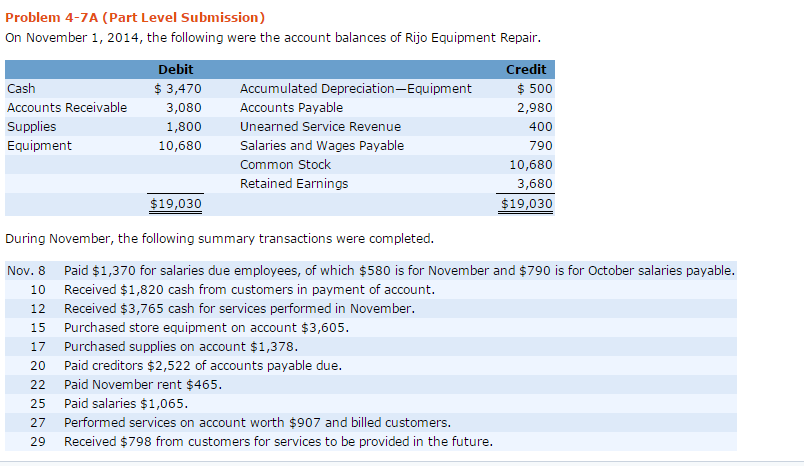This screenshot has width=804, height=466.
Task: Click the Credit column header
Action: click(x=526, y=69)
